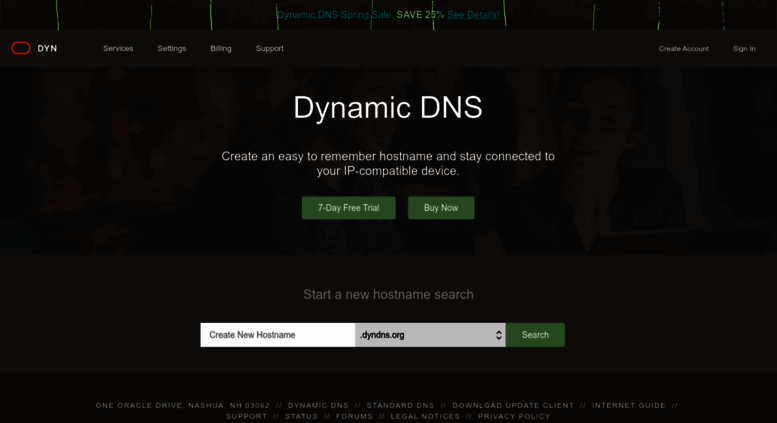Click the Dynamic DNS main heading

point(388,107)
